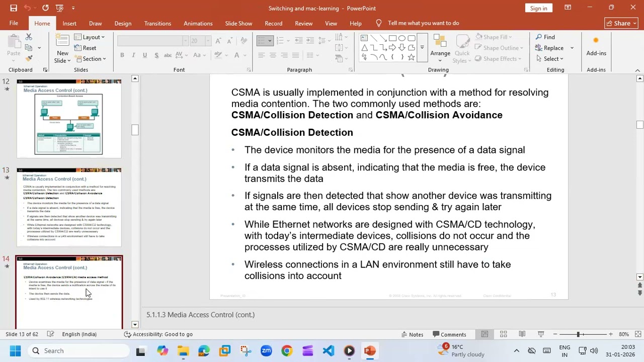Screen dimensions: 644x362
Task: Open the File menu
Action: click(x=14, y=23)
